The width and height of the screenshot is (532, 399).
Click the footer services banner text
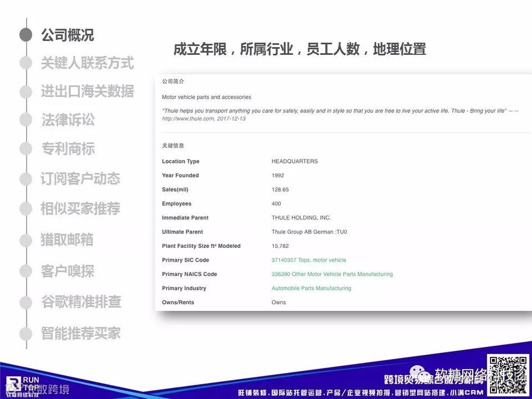tap(360, 393)
